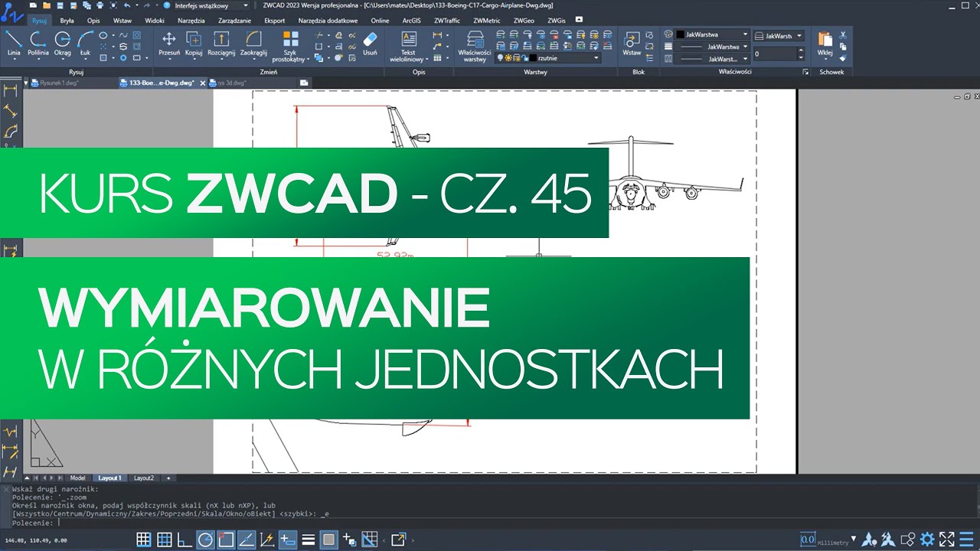Select the Okrąg circle tool

[x=62, y=44]
